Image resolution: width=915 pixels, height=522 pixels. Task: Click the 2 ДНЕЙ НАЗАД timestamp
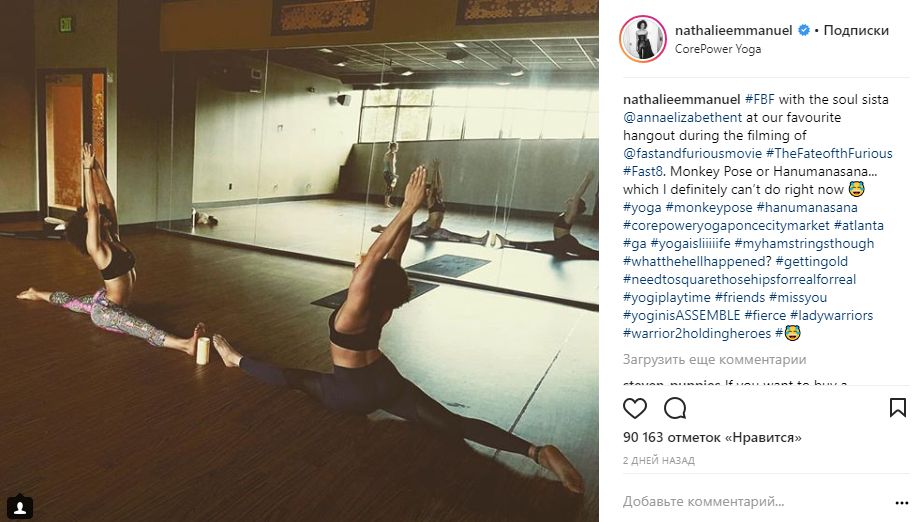click(x=658, y=460)
